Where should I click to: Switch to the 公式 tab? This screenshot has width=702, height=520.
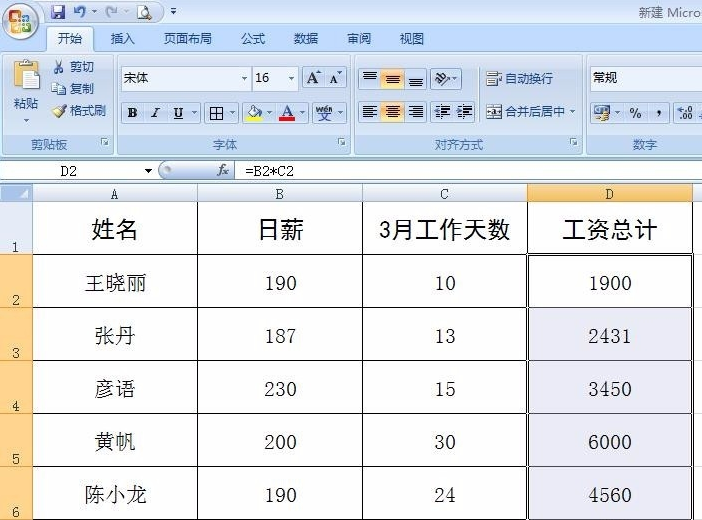253,39
